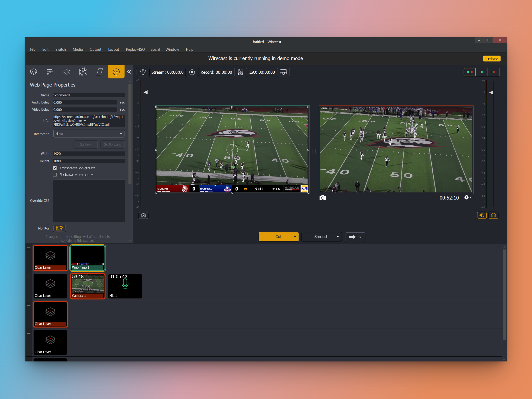This screenshot has height=399, width=532.
Task: Select Clear Layer on third layer
Action: pos(50,314)
